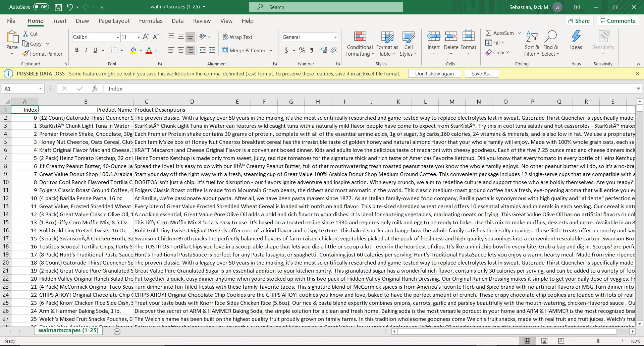Image resolution: width=644 pixels, height=346 pixels.
Task: Apply the red font color
Action: point(149,50)
